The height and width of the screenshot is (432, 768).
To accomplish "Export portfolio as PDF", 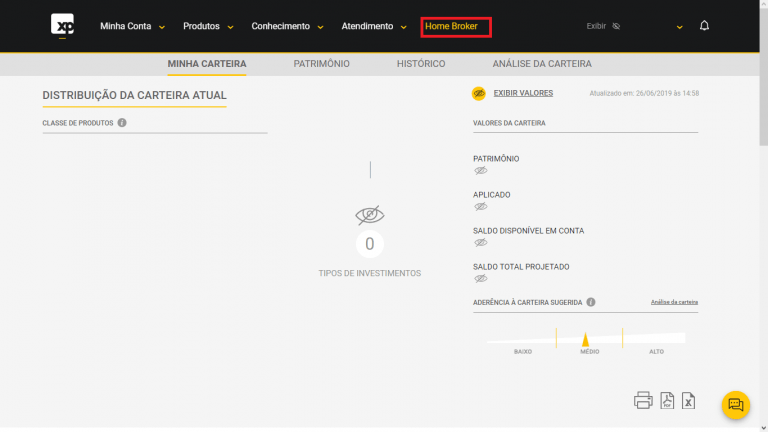I will (667, 400).
